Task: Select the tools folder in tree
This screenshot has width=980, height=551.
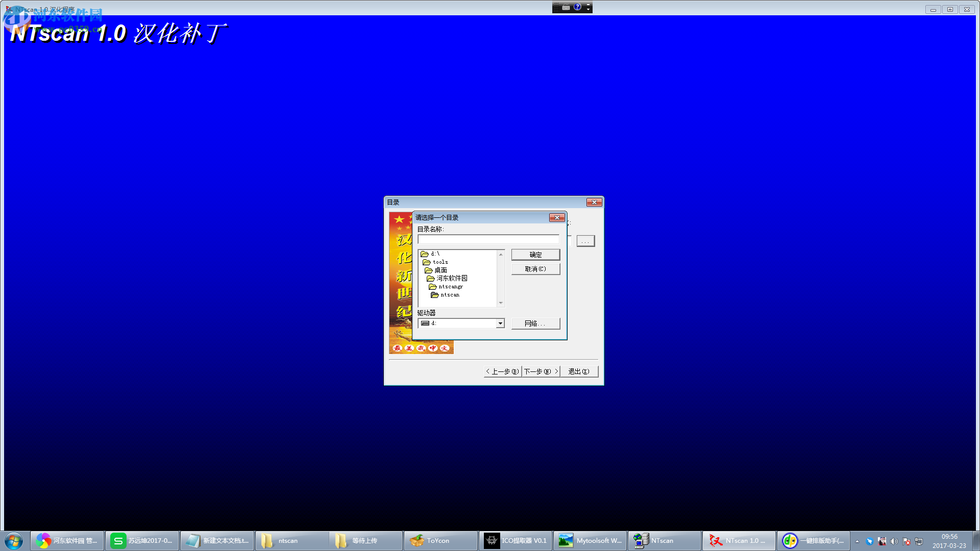Action: 439,262
